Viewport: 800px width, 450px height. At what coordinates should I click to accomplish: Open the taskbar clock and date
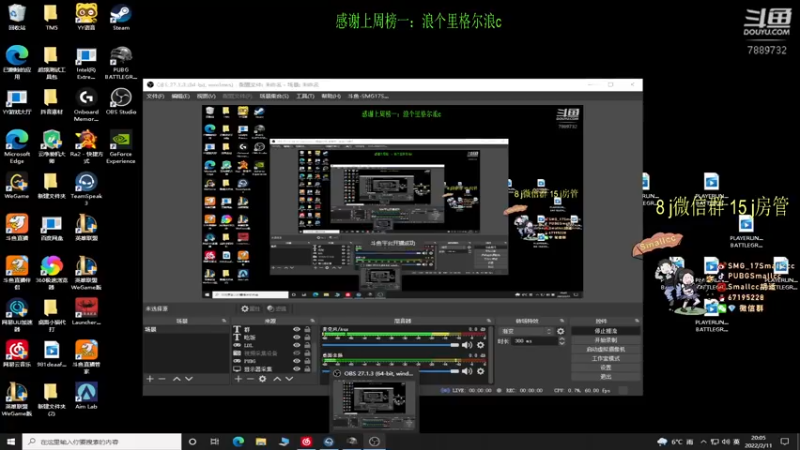(758, 441)
